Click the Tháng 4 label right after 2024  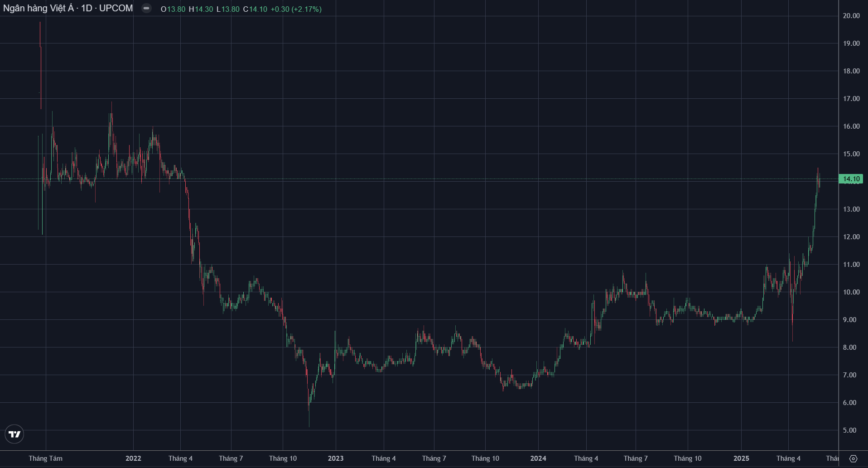(x=586, y=458)
